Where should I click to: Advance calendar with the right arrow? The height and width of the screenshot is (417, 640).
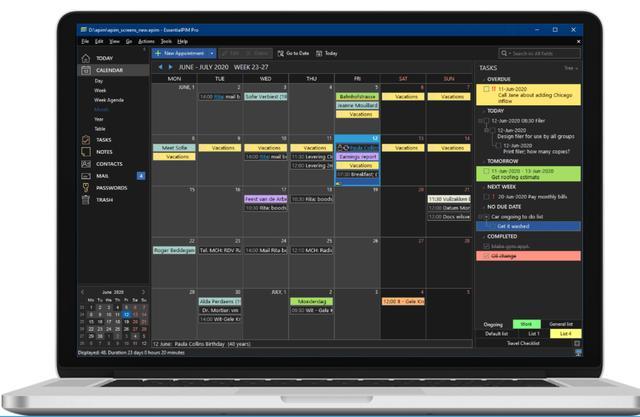[x=169, y=67]
